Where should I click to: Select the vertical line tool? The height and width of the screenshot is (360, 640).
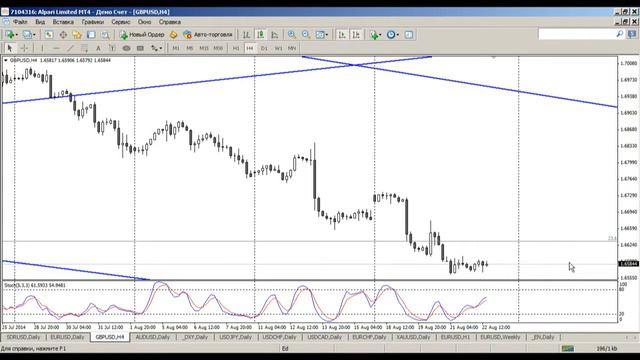click(x=42, y=48)
